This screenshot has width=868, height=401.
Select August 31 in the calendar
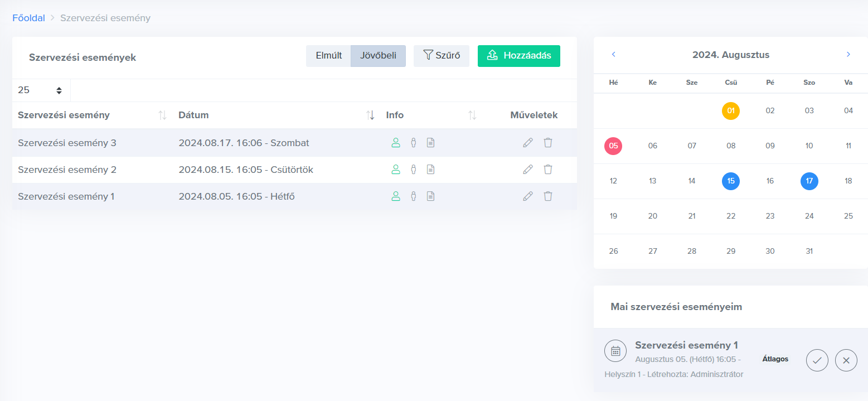(x=809, y=252)
